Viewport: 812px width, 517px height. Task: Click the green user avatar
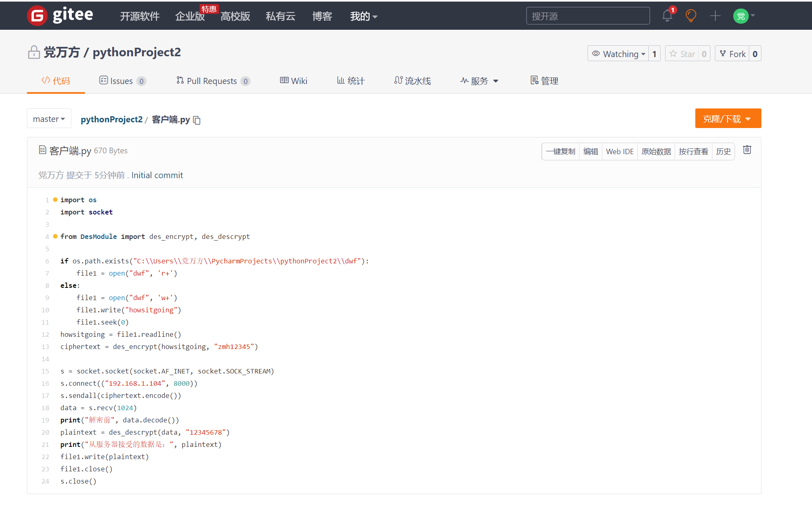(x=741, y=16)
